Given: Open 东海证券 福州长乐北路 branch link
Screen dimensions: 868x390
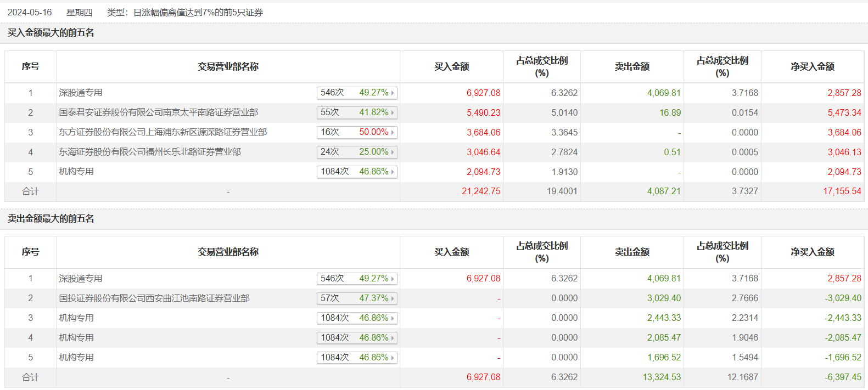Looking at the screenshot, I should (150, 152).
